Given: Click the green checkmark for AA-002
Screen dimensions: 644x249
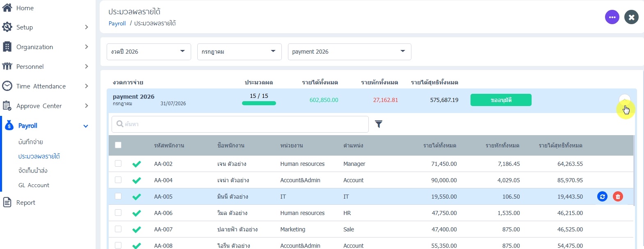Looking at the screenshot, I should pyautogui.click(x=137, y=164).
